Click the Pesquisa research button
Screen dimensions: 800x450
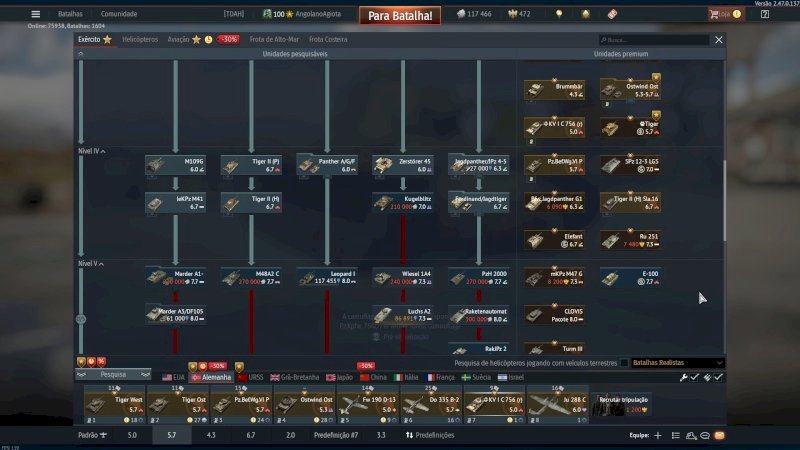tap(113, 374)
